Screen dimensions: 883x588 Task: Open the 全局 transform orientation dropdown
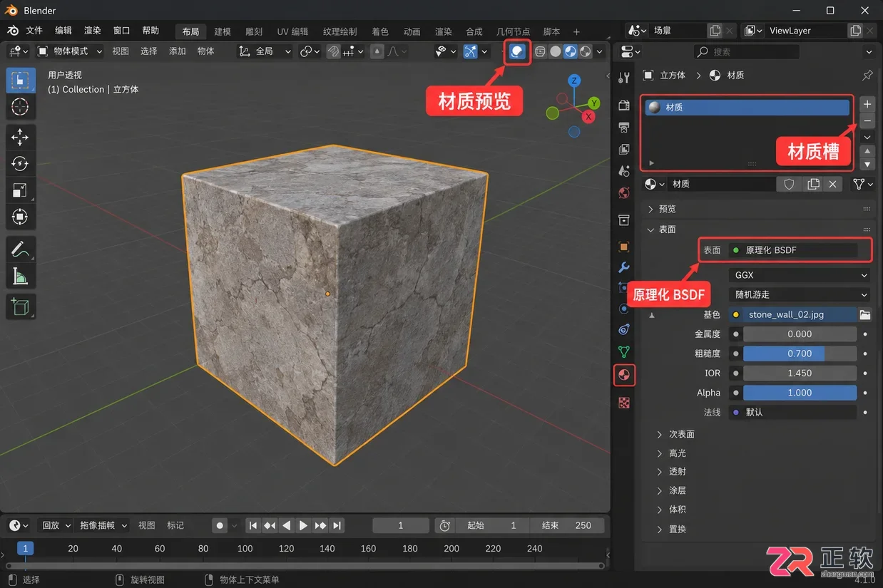click(x=265, y=51)
